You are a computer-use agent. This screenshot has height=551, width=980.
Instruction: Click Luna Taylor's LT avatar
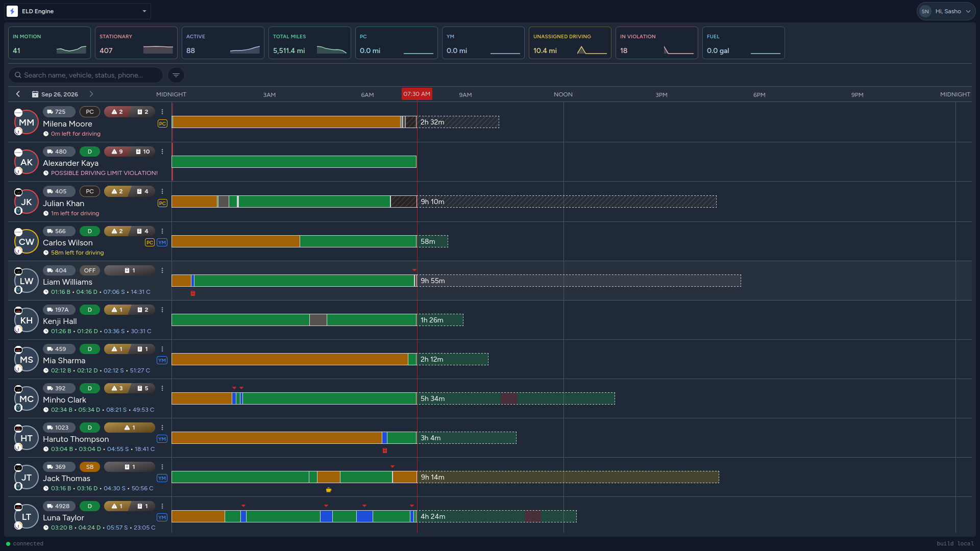click(27, 517)
